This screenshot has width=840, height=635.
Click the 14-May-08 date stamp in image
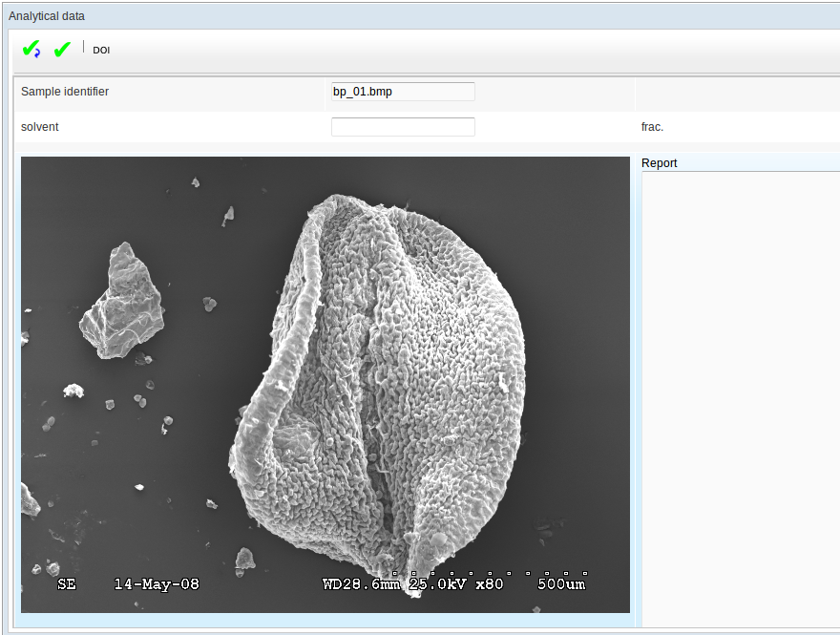pos(157,583)
